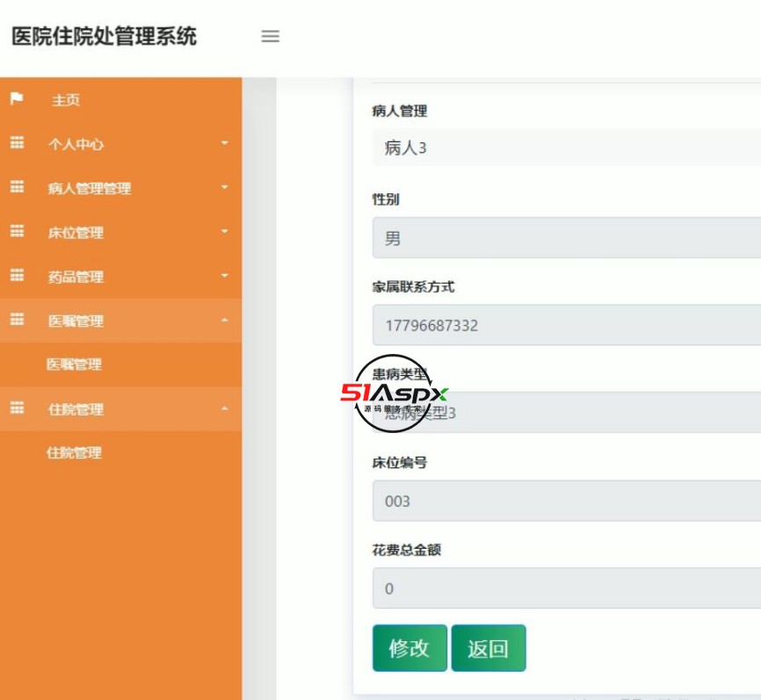The image size is (761, 700).
Task: Click the hamburger menu icon in the header
Action: tap(271, 37)
